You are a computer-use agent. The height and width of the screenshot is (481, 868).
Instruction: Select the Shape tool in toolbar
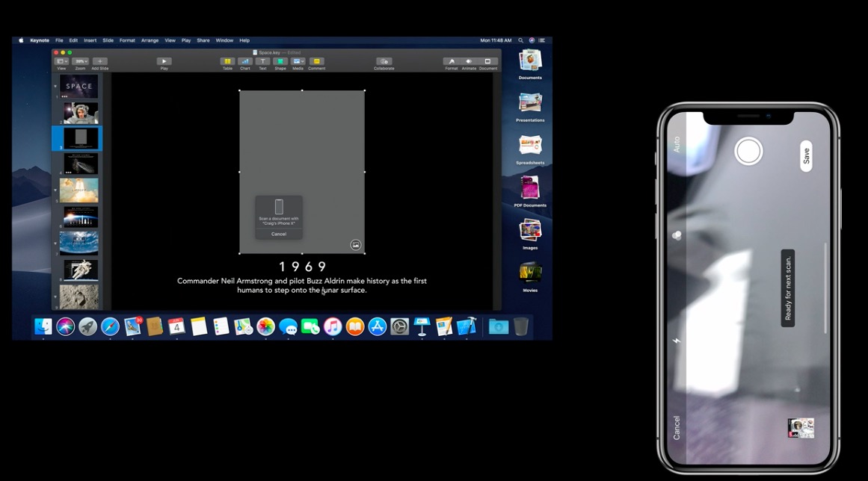point(280,61)
